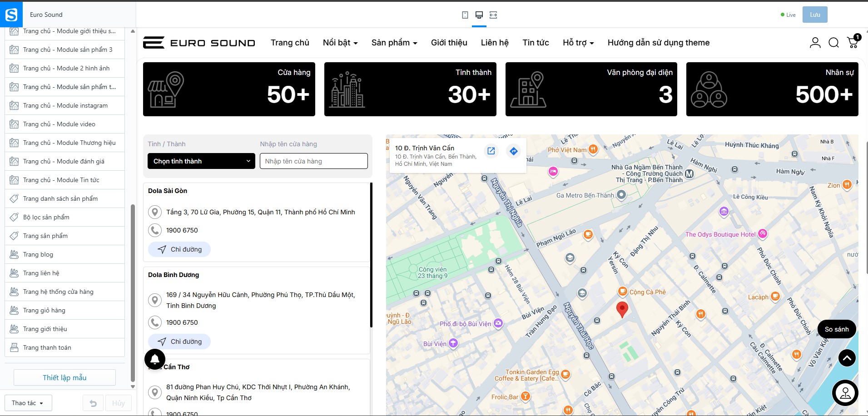Click the Nhập tên cửa hàng input field
The height and width of the screenshot is (416, 868).
[314, 161]
